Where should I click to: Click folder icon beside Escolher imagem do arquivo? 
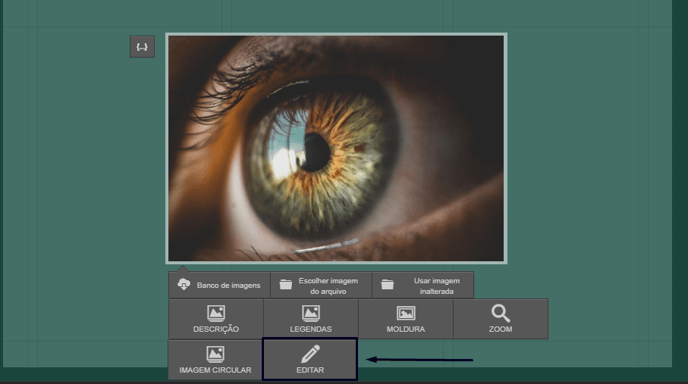286,285
